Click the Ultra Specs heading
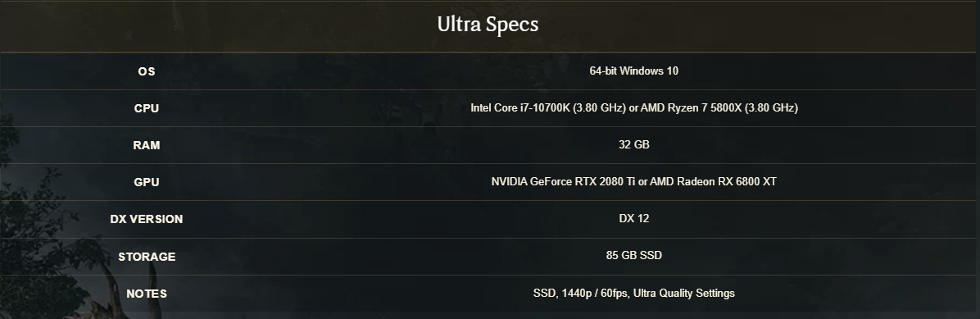Viewport: 980px width, 319px height. (488, 25)
